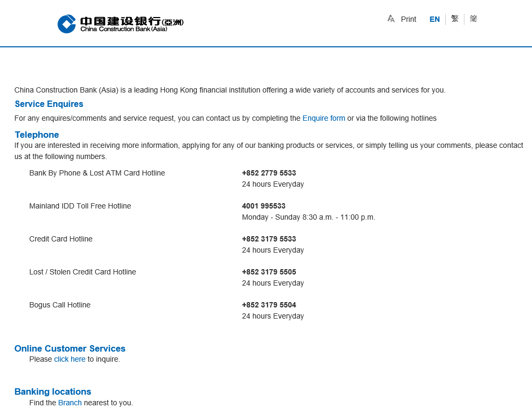Open 'click here' online customer services link
This screenshot has height=417, width=532.
70,359
